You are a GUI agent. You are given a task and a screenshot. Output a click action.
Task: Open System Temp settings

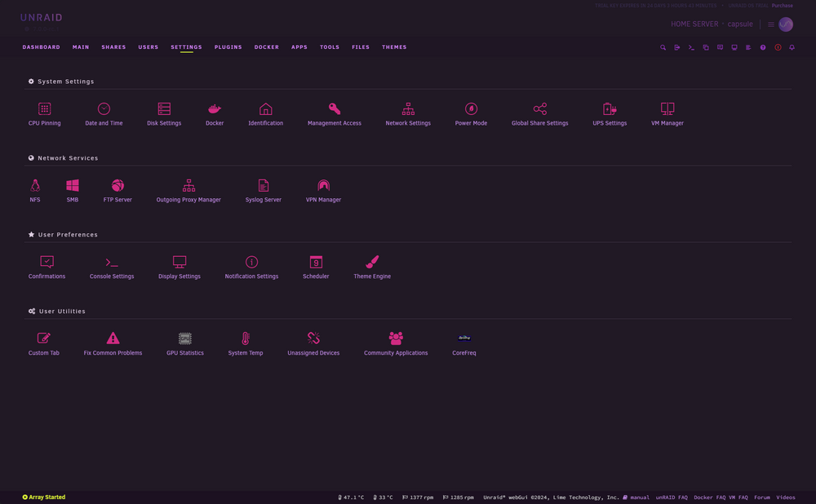(x=246, y=344)
